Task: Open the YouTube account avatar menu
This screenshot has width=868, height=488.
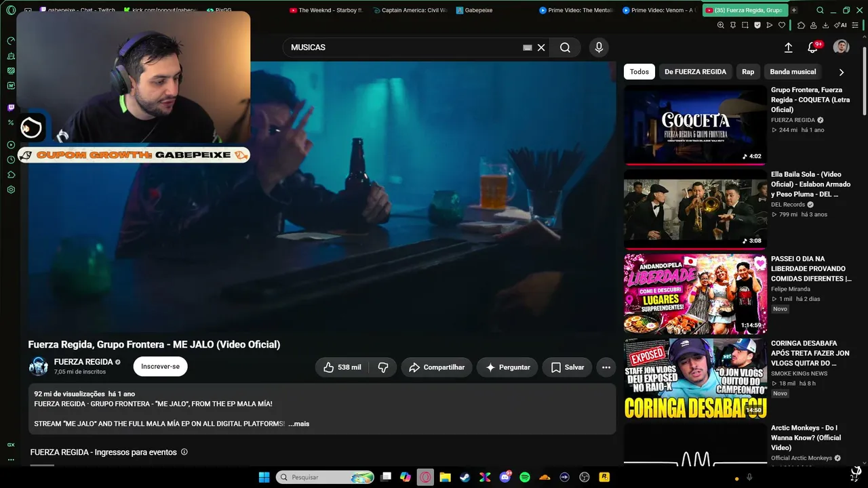Action: click(x=842, y=47)
